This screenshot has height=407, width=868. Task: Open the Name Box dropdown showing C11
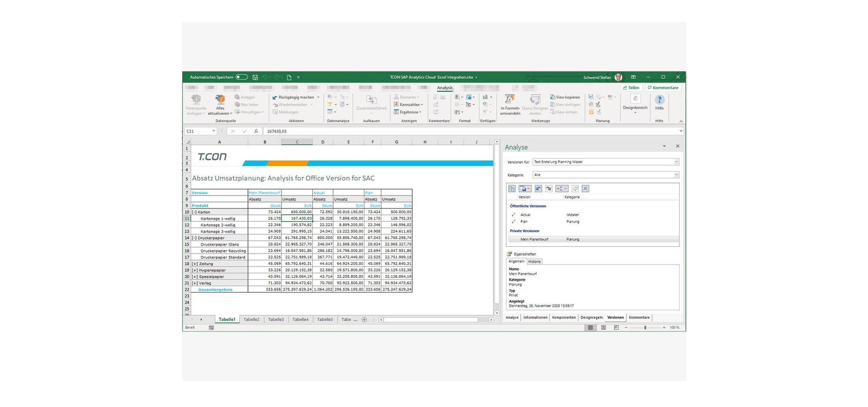coord(213,131)
